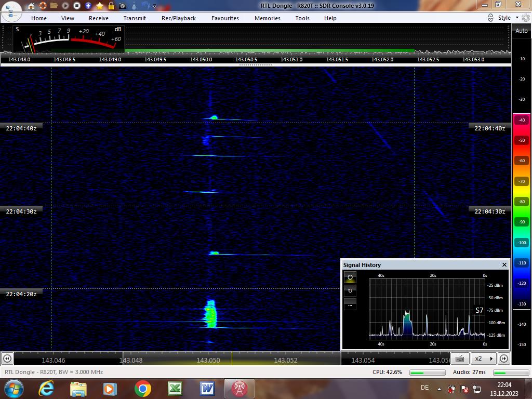The width and height of the screenshot is (532, 399).
Task: Click the 143.050.0 label on frequency scale
Action: tap(201, 59)
